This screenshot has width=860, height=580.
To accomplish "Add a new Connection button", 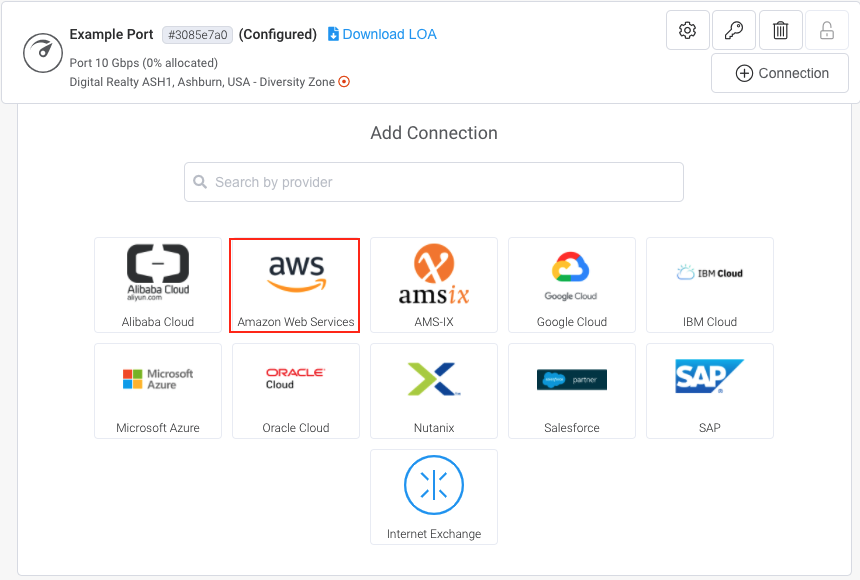I will click(780, 73).
